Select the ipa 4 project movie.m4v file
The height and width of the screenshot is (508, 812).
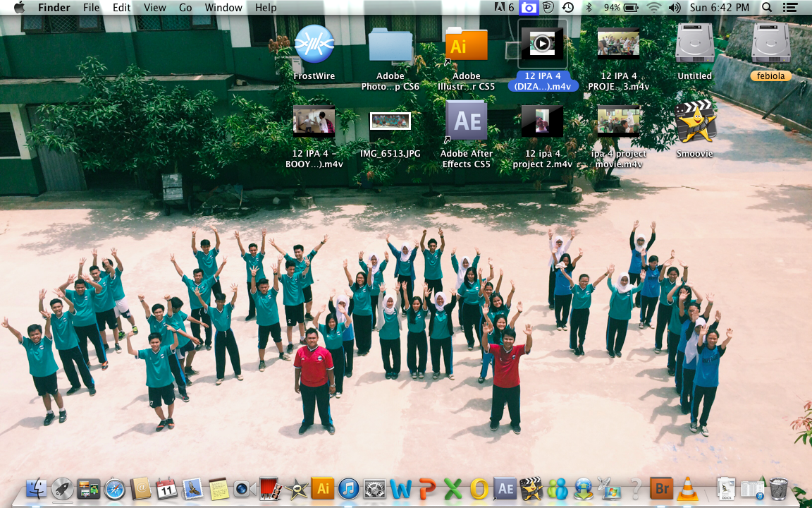618,121
